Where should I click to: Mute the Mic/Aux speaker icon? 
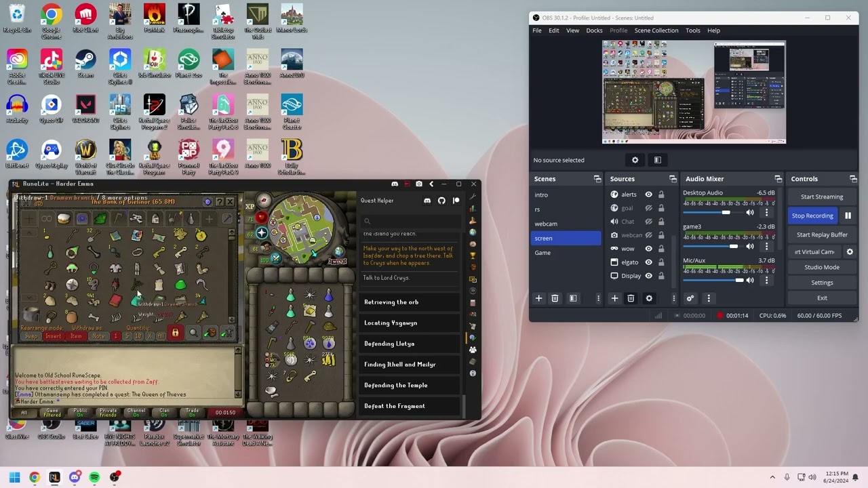750,280
